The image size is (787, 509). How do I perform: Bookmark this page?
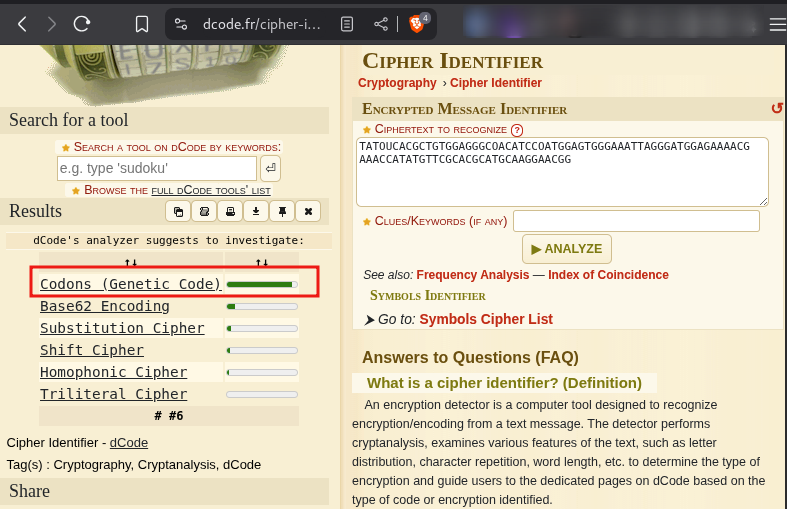tap(142, 24)
